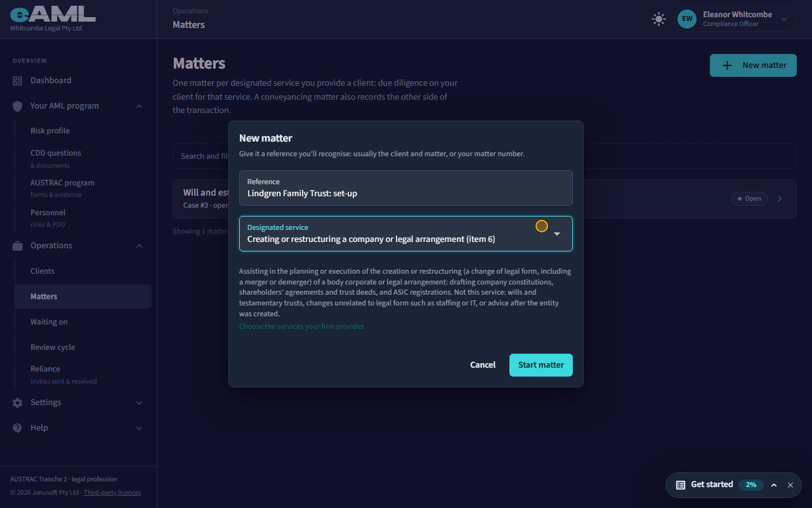812x508 pixels.
Task: Toggle the light/dark theme sun icon
Action: pyautogui.click(x=658, y=19)
